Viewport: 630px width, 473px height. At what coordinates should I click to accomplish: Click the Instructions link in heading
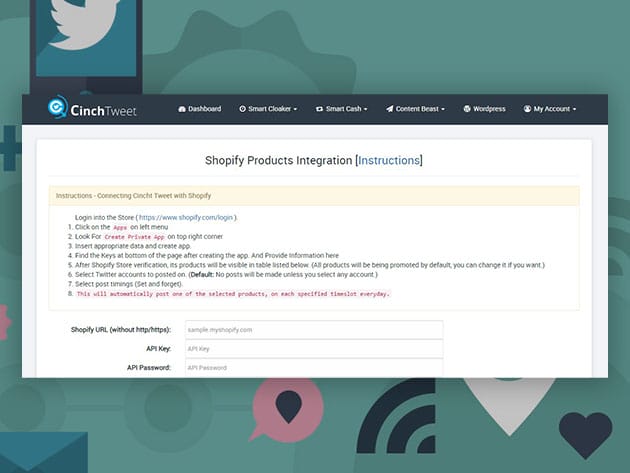click(389, 160)
